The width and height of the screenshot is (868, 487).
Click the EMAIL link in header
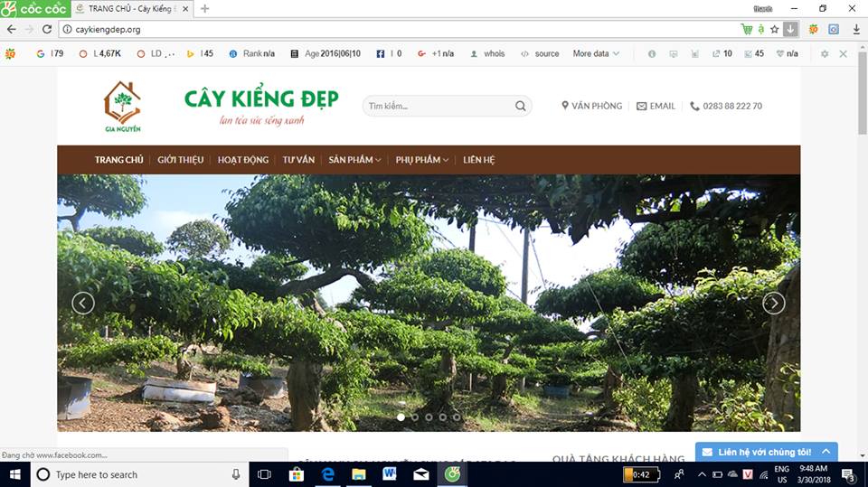click(656, 106)
